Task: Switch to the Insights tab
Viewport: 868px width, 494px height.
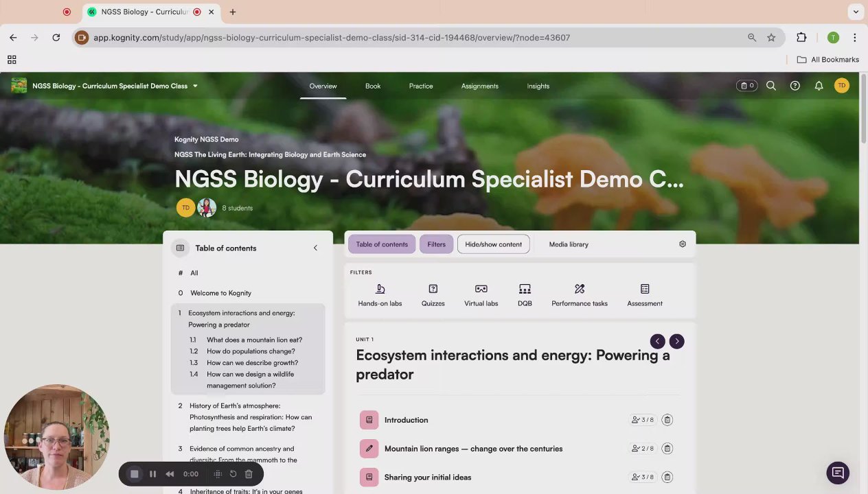Action: pyautogui.click(x=538, y=86)
